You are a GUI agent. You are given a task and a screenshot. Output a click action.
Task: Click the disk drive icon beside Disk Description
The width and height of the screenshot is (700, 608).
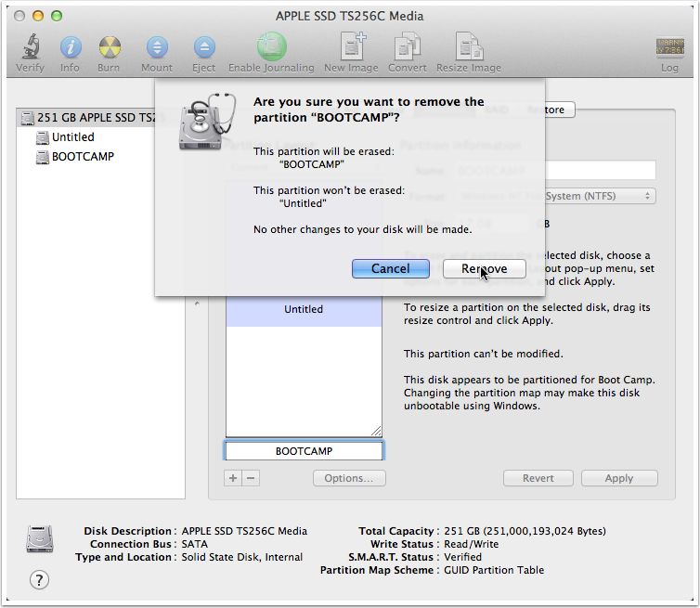pyautogui.click(x=40, y=538)
